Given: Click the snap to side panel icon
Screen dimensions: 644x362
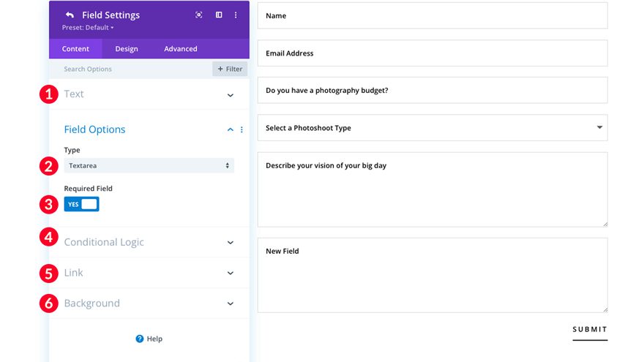Looking at the screenshot, I should [219, 15].
